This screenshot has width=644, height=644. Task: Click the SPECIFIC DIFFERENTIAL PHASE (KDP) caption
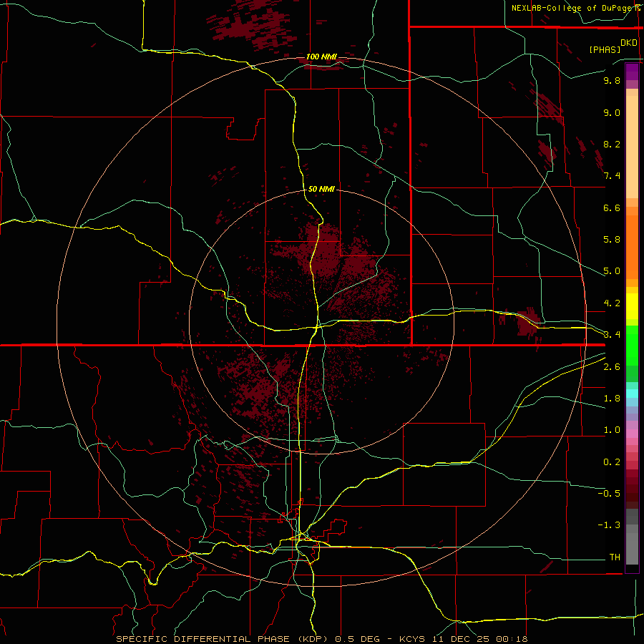(222, 639)
